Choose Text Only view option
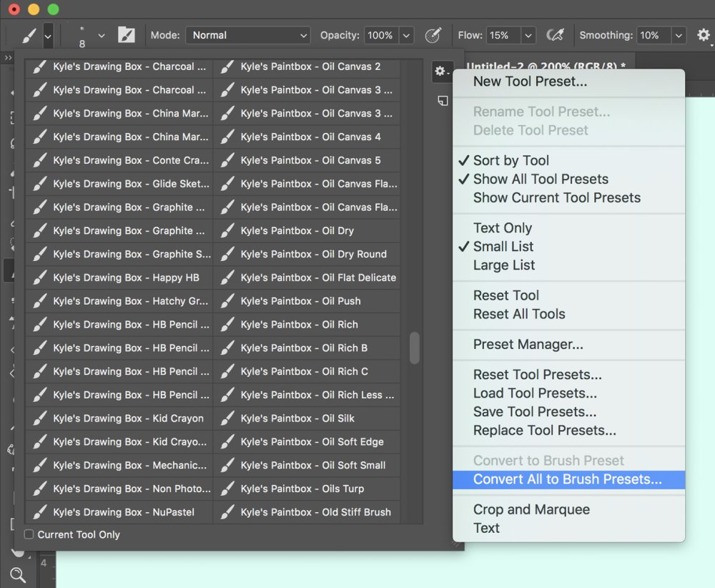This screenshot has height=588, width=715. 568,228
